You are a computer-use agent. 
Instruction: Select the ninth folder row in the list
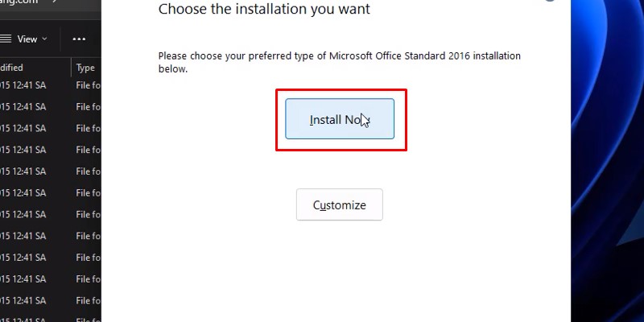(48, 258)
